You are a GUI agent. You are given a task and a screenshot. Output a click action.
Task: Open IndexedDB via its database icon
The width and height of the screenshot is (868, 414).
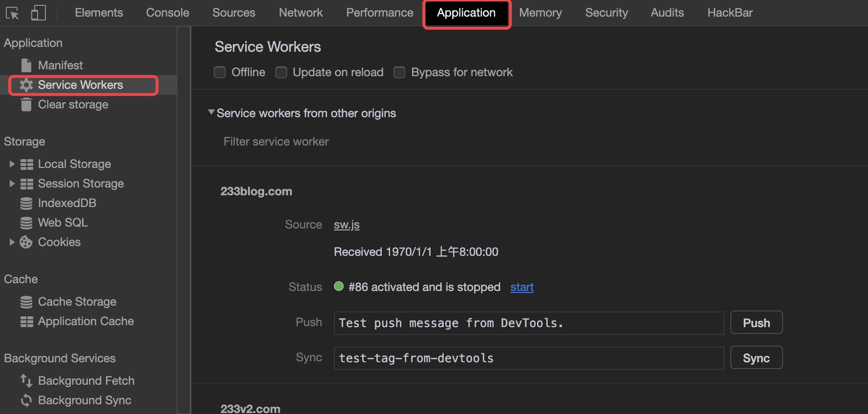point(26,203)
